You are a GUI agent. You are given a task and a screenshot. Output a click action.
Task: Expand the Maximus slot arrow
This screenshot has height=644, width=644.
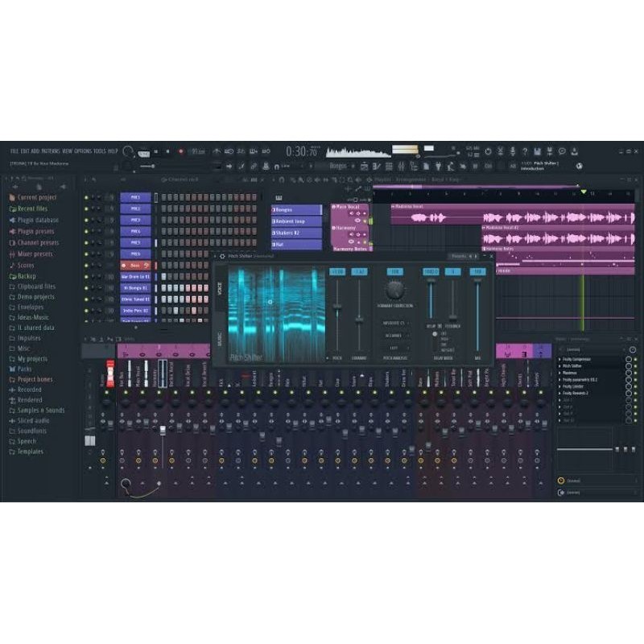coord(559,373)
